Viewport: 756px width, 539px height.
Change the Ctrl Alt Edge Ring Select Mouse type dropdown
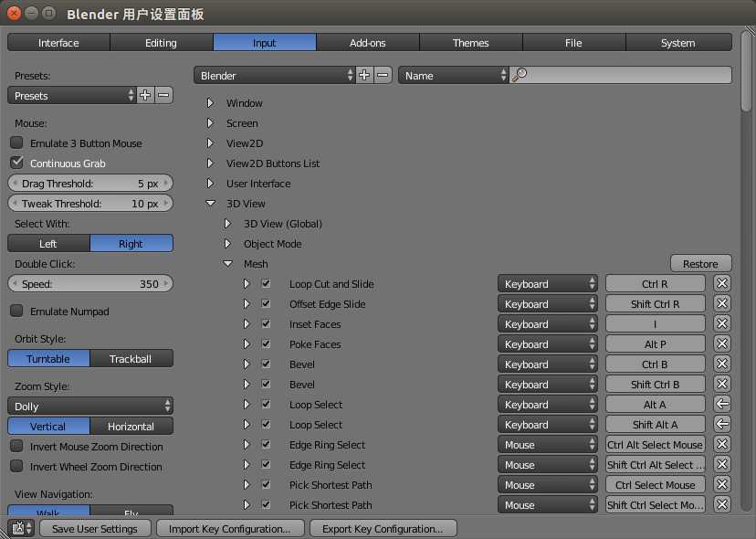point(548,444)
